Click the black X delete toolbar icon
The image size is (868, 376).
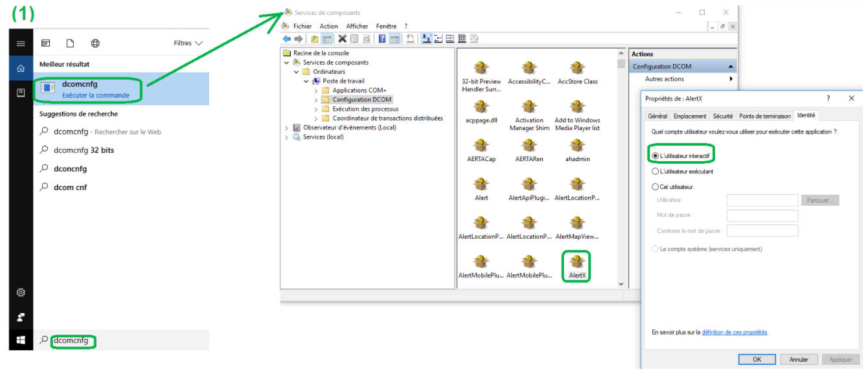pos(342,39)
